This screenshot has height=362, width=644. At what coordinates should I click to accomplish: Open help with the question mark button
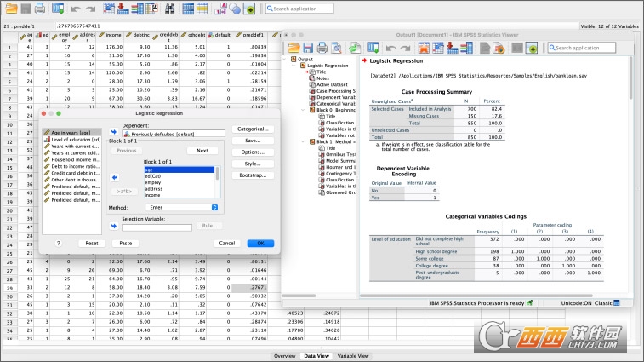(59, 243)
